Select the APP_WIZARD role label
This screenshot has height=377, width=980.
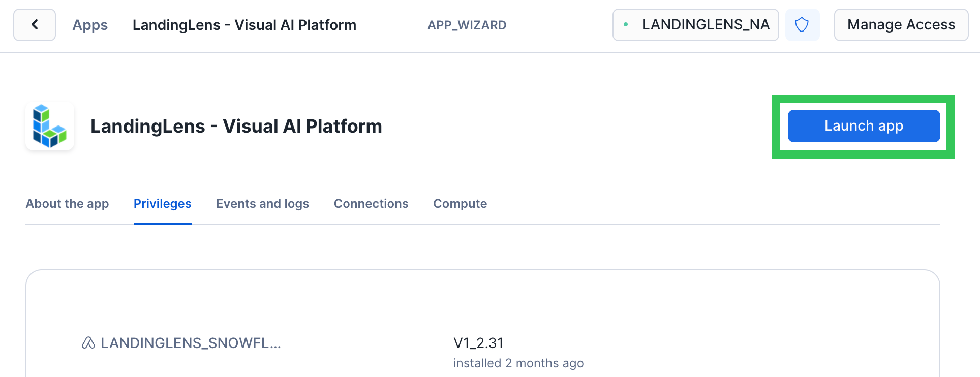[x=467, y=25]
